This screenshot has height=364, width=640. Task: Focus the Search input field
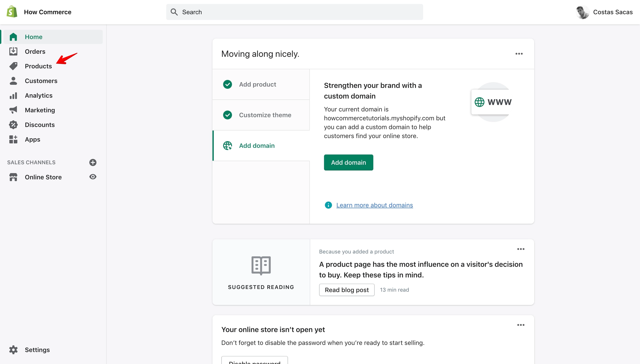pyautogui.click(x=295, y=12)
